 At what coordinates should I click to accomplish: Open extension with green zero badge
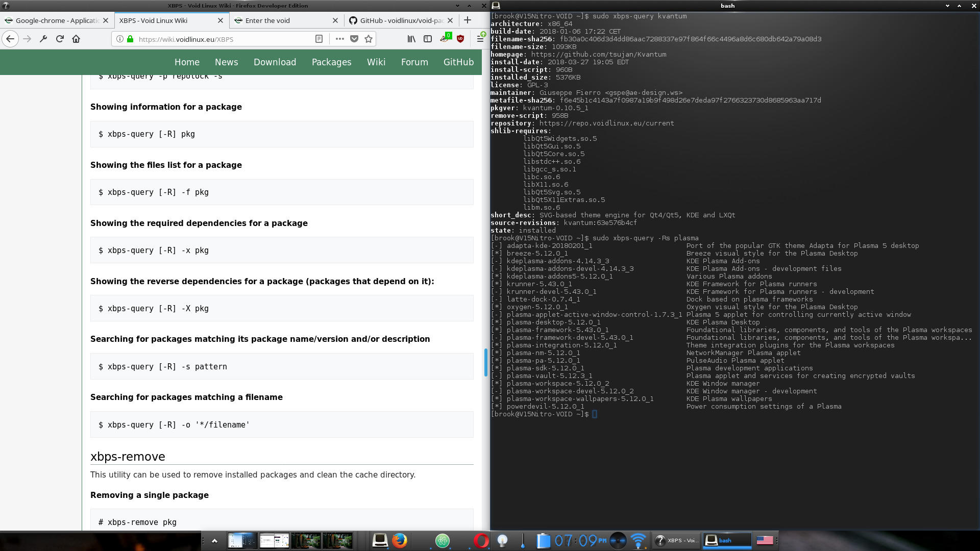445,38
